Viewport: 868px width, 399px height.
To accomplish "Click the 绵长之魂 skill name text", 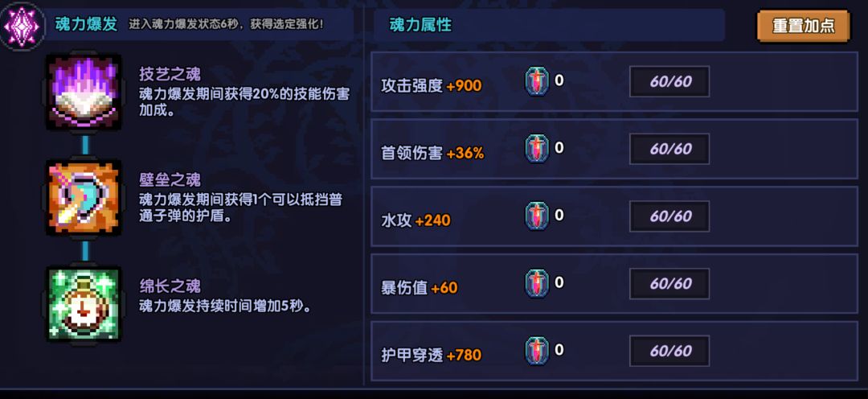I will pyautogui.click(x=170, y=286).
